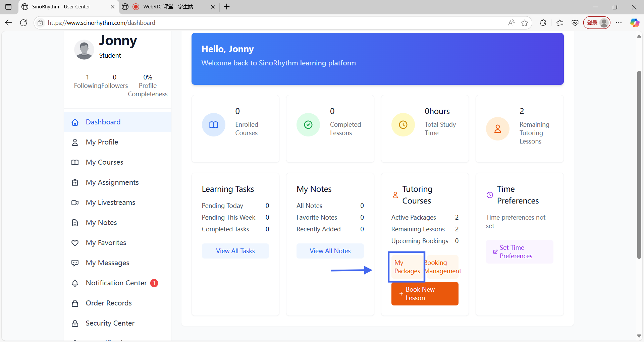
Task: Open the browser essentials heart icon
Action: pyautogui.click(x=575, y=23)
